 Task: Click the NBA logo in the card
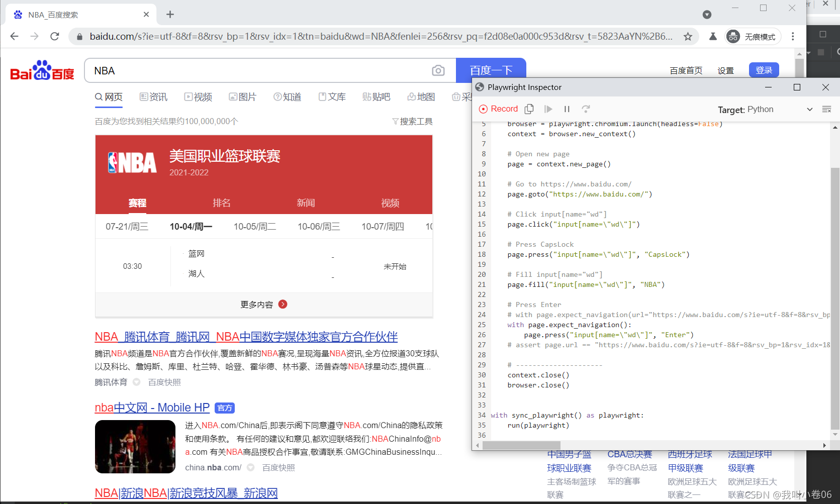pyautogui.click(x=132, y=163)
